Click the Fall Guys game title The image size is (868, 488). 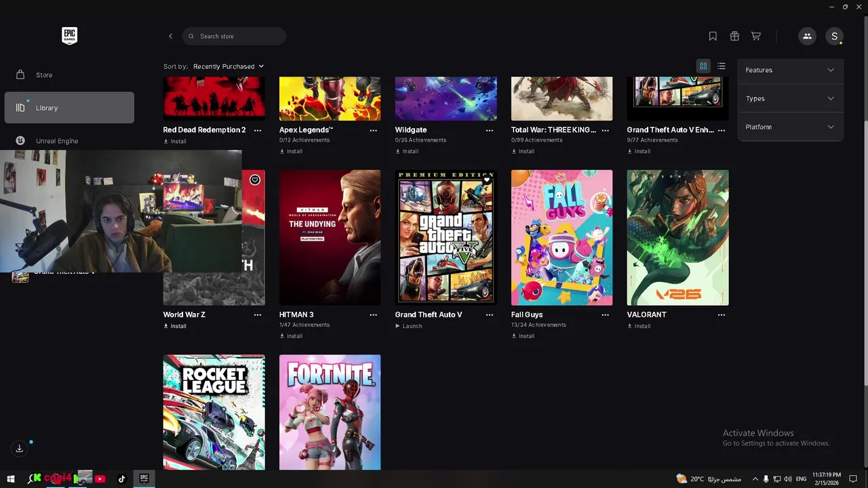tap(527, 315)
